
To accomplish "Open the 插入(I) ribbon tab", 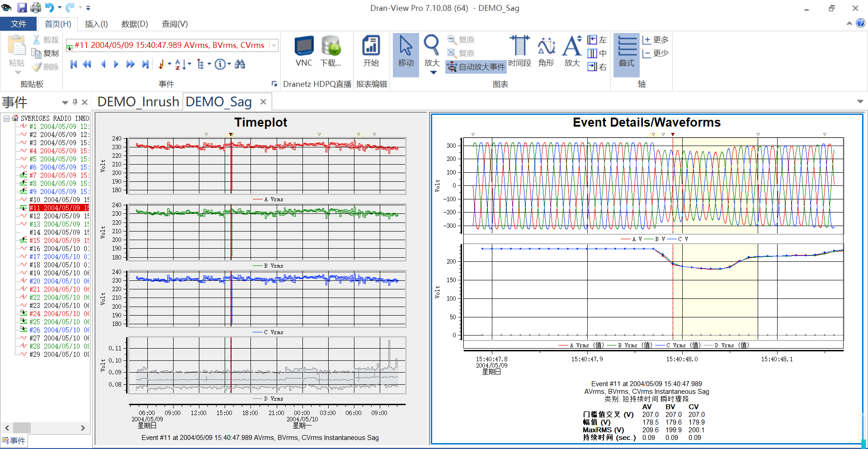I will 96,24.
